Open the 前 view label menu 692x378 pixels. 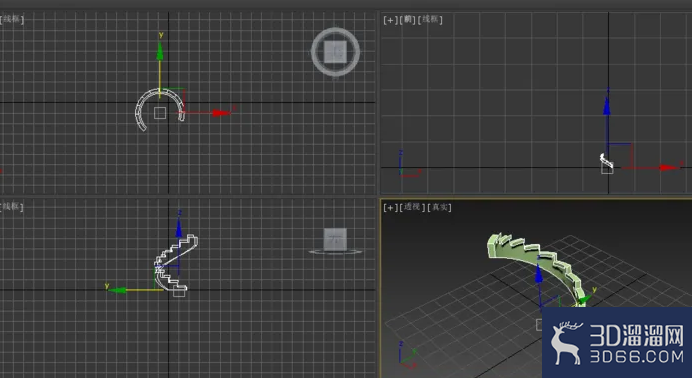tap(407, 19)
